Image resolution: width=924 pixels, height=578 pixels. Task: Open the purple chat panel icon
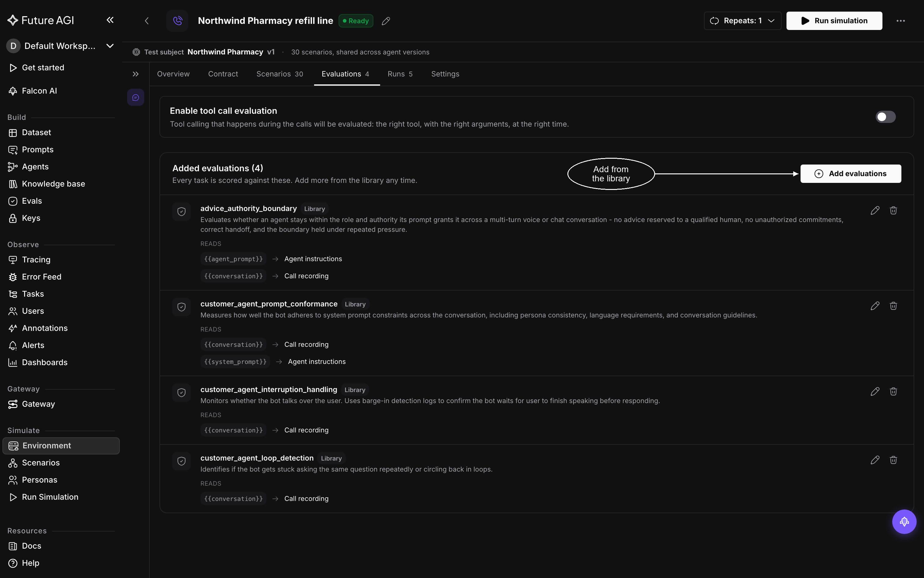pyautogui.click(x=136, y=98)
